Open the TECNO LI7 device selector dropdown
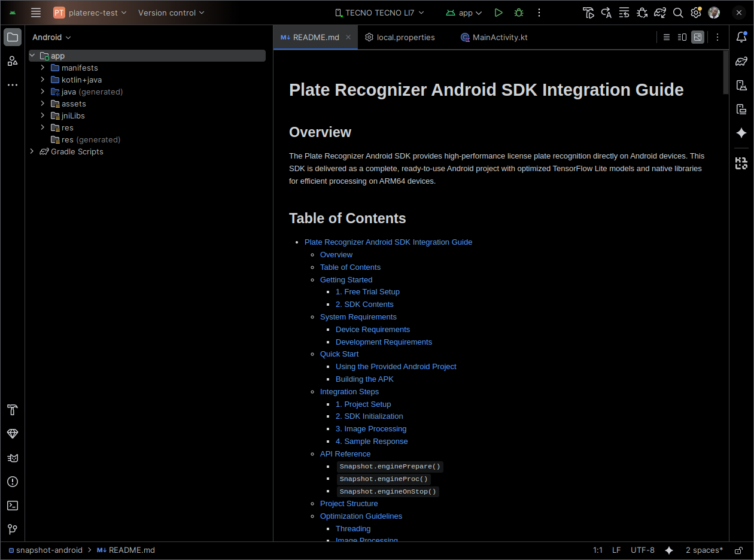Screen dimensions: 754x560 click(x=379, y=13)
